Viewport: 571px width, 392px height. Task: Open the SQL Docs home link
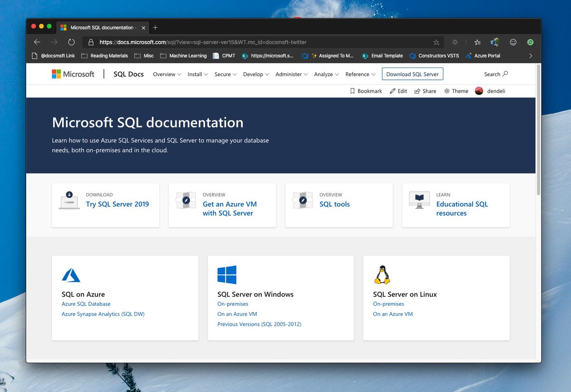(128, 74)
